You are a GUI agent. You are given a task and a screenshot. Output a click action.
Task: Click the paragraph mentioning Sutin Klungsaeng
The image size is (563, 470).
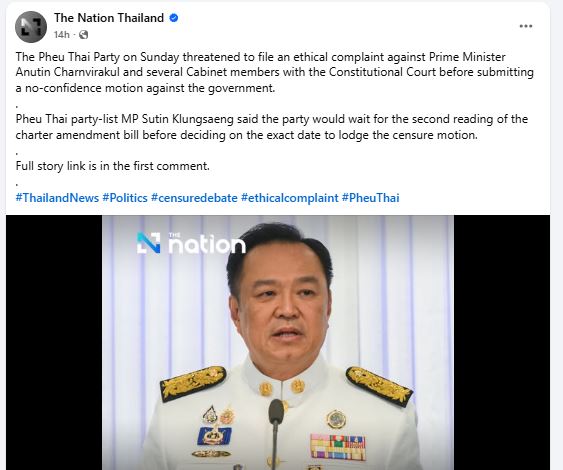pos(272,127)
